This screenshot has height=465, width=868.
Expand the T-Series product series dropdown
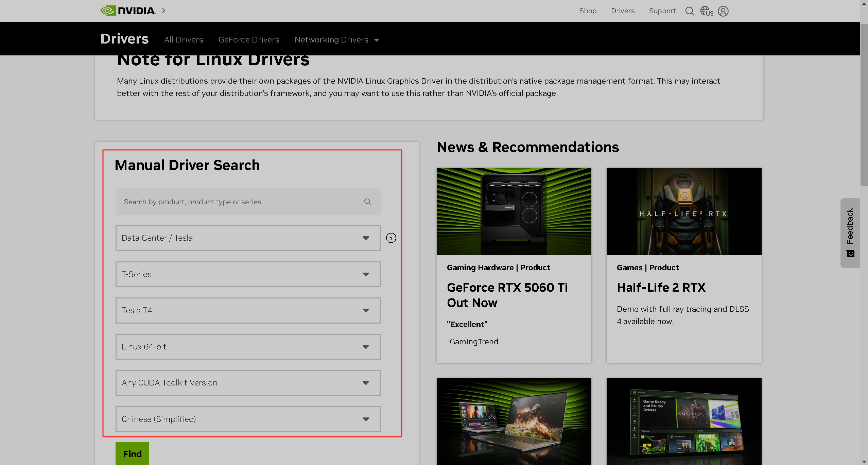[x=248, y=274]
